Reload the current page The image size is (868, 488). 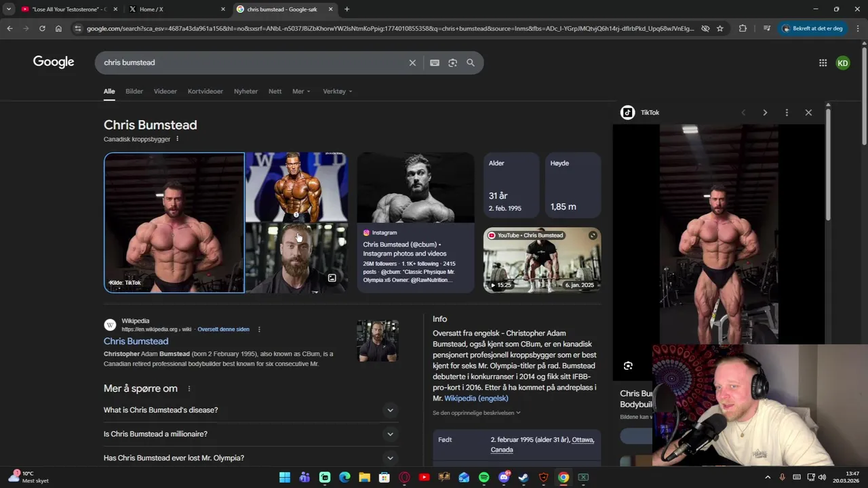42,28
